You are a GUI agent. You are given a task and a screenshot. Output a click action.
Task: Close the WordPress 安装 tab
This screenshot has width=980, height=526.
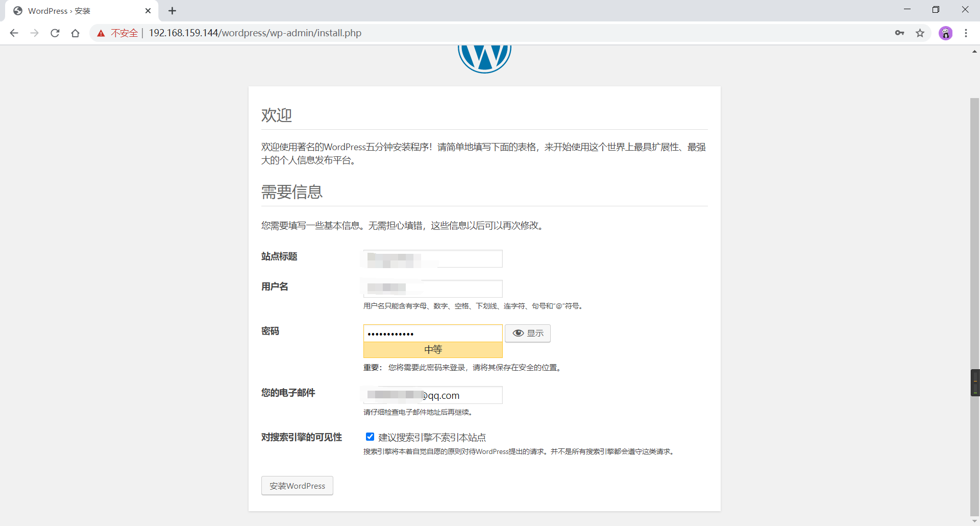pos(148,10)
